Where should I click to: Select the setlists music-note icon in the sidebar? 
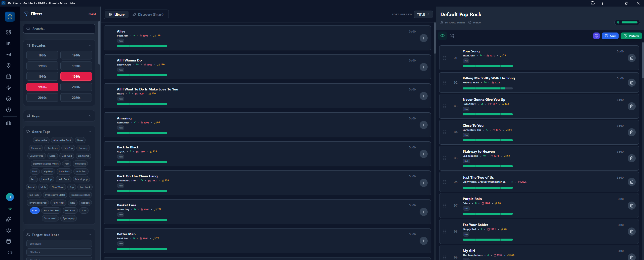point(9,54)
